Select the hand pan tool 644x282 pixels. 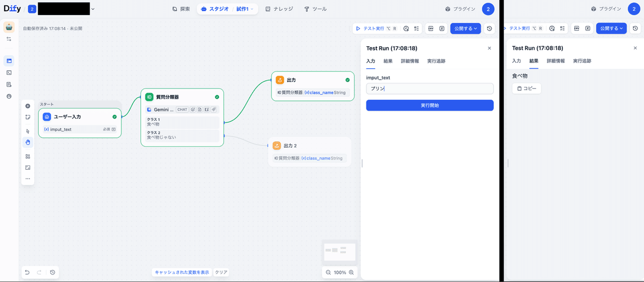pyautogui.click(x=28, y=142)
